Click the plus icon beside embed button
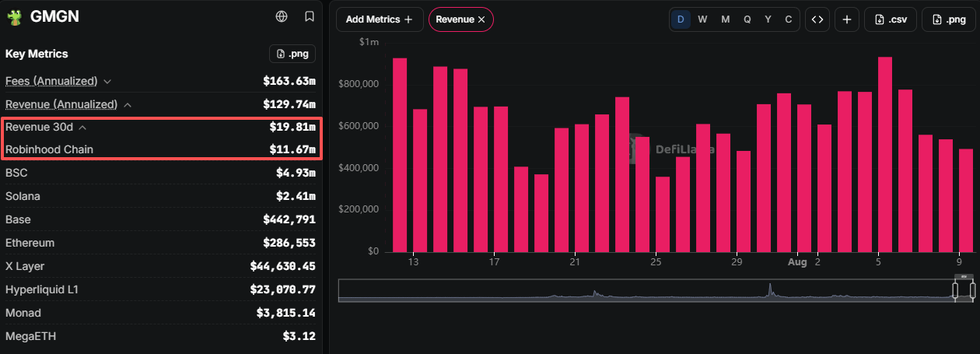Viewport: 980px width, 354px height. click(847, 19)
